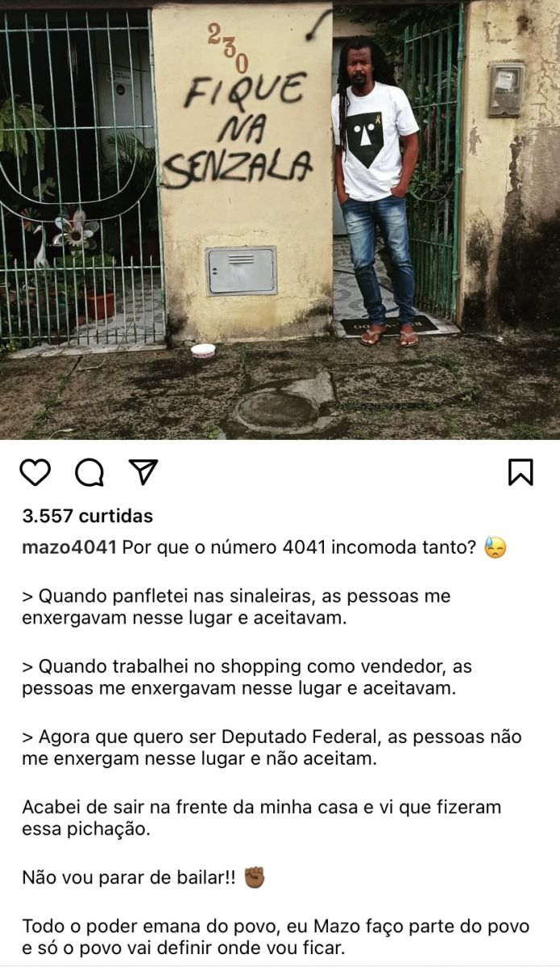The image size is (560, 967).
Task: Tap the white T-shirt logo in the photo
Action: pyautogui.click(x=367, y=139)
